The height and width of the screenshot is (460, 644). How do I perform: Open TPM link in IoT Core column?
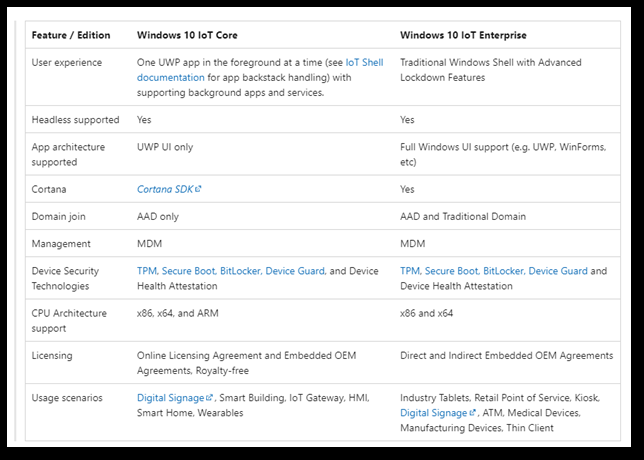[147, 271]
